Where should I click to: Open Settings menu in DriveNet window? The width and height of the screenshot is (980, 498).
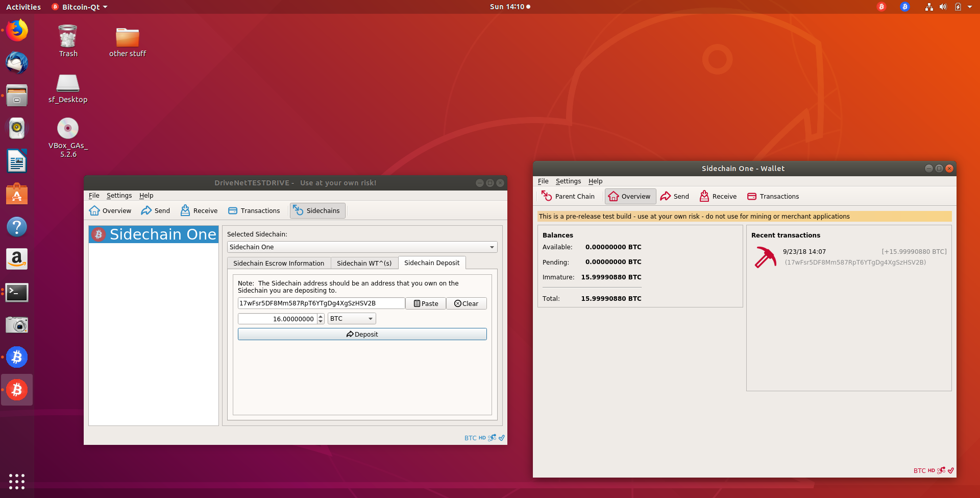pyautogui.click(x=119, y=196)
